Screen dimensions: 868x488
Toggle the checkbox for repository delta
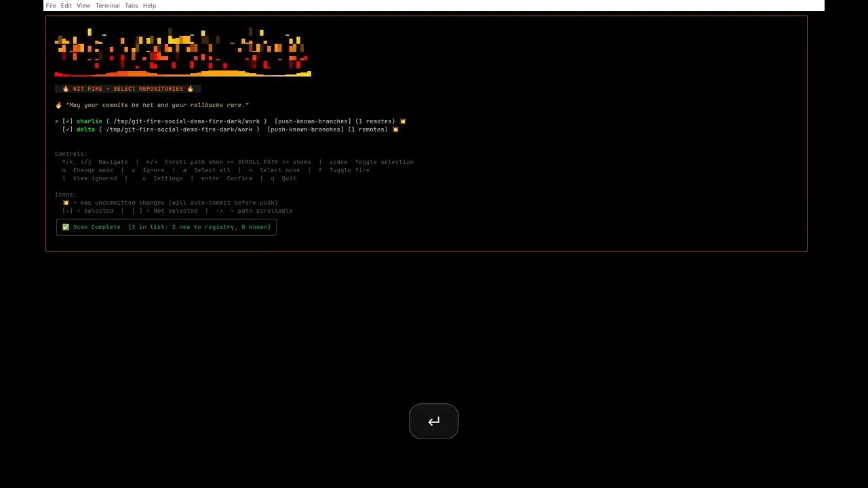(x=68, y=129)
